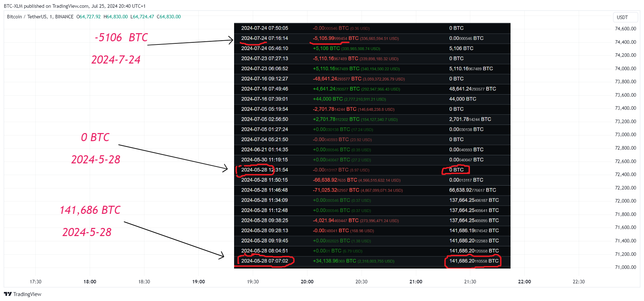
Task: Click the +44,000 BTC transaction amount
Action: click(x=328, y=99)
